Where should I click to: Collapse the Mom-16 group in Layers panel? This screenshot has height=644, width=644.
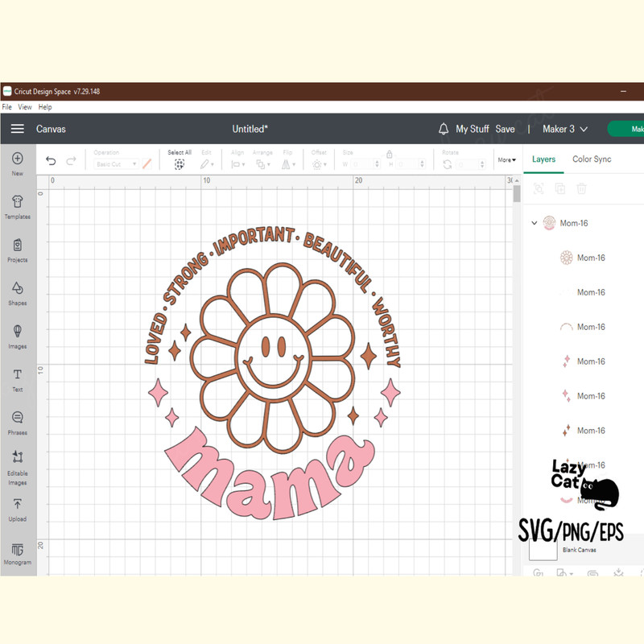pyautogui.click(x=534, y=223)
